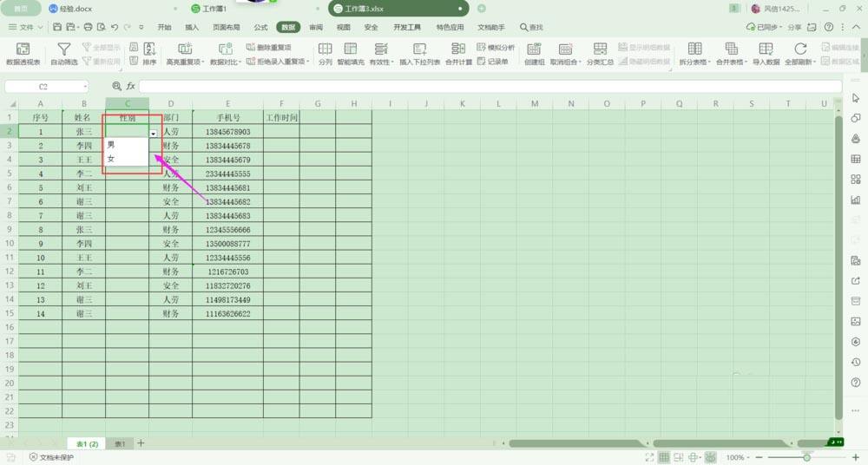
Task: Click the zoom slider handle
Action: [x=807, y=457]
